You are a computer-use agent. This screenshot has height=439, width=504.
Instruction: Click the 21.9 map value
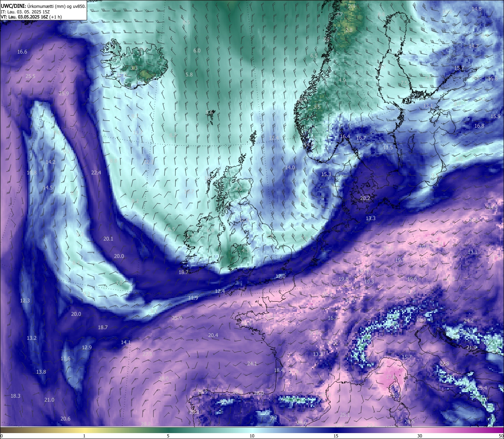(x=471, y=348)
